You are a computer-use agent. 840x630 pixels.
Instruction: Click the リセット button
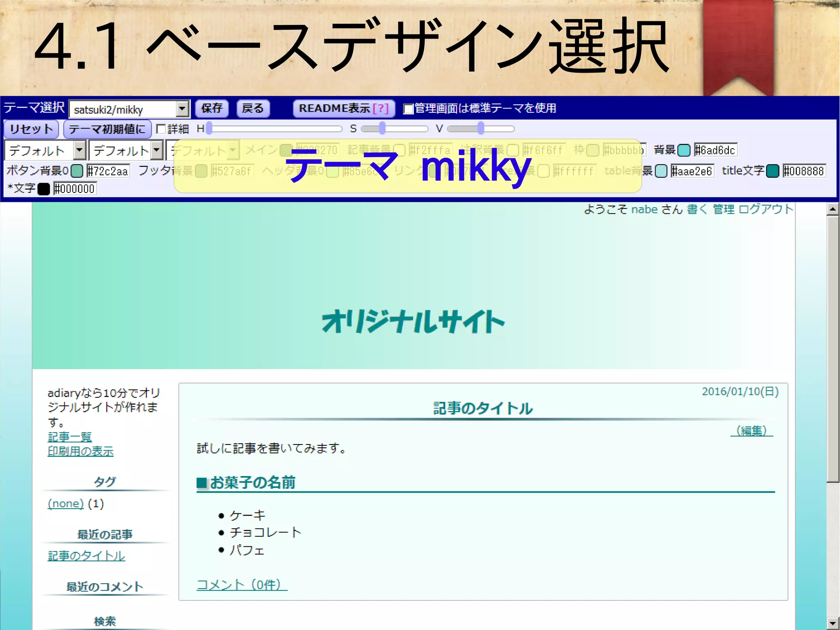[x=32, y=129]
